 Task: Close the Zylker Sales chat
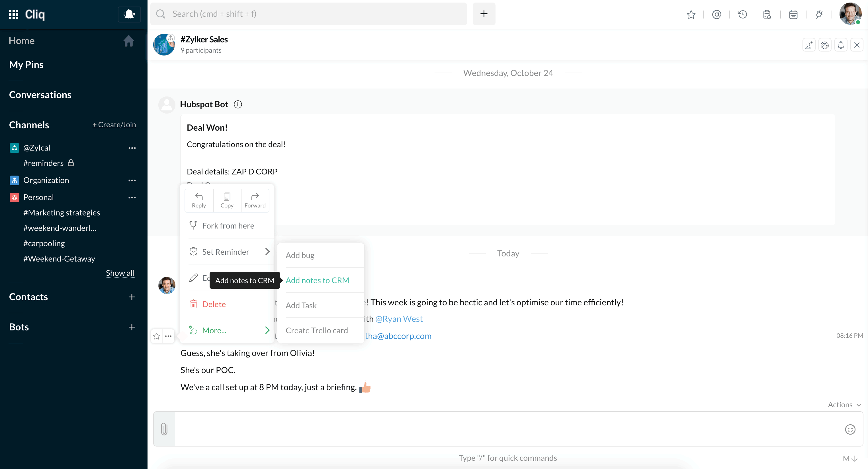[857, 45]
